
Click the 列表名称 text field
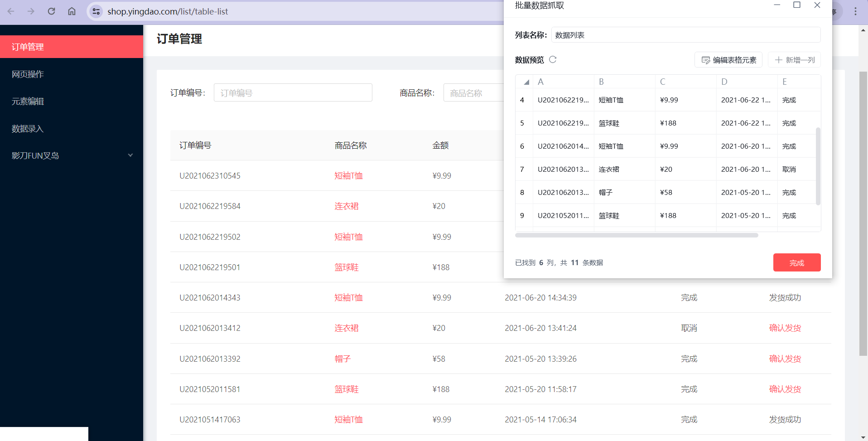tap(686, 35)
